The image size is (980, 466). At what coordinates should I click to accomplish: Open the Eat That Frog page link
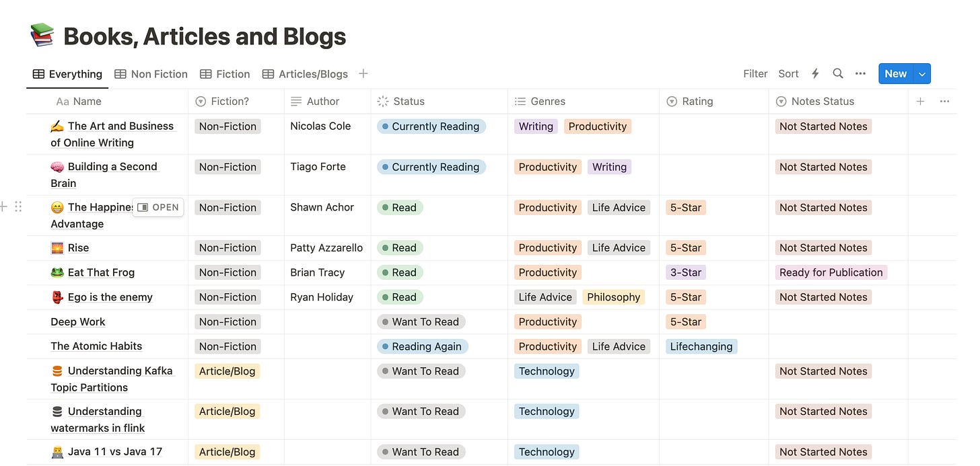pos(101,272)
